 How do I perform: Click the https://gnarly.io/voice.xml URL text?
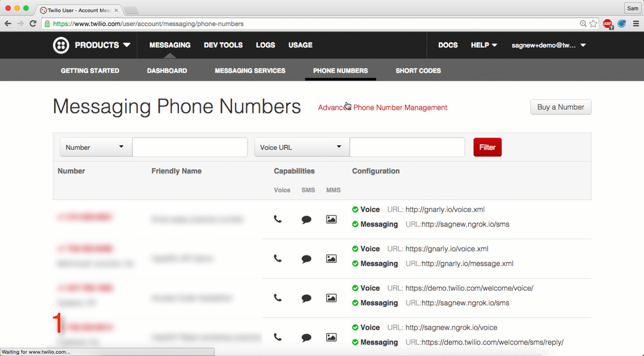pyautogui.click(x=447, y=249)
